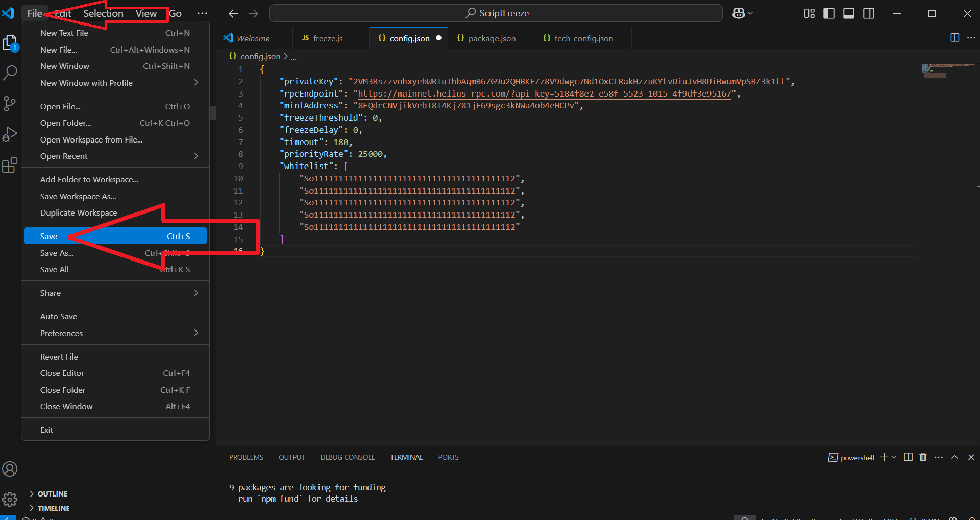Open the Selection menu

pos(104,13)
